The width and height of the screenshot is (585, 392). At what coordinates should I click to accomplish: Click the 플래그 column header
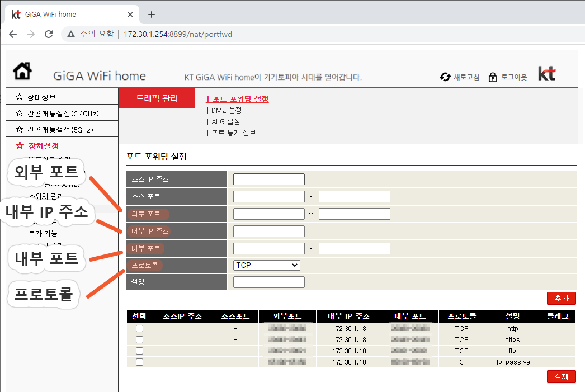click(x=558, y=317)
